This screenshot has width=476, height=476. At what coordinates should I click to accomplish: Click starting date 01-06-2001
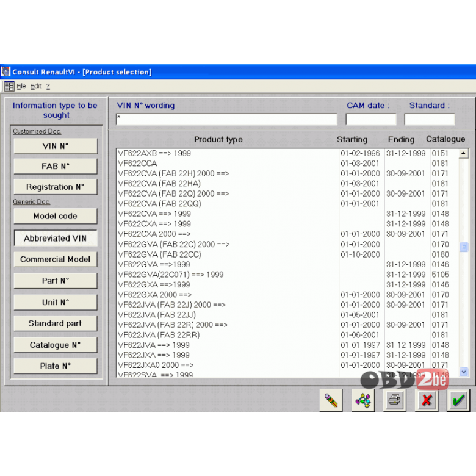[360, 335]
